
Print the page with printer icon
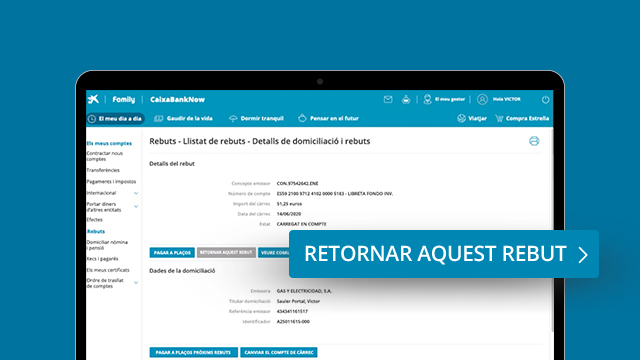point(534,141)
